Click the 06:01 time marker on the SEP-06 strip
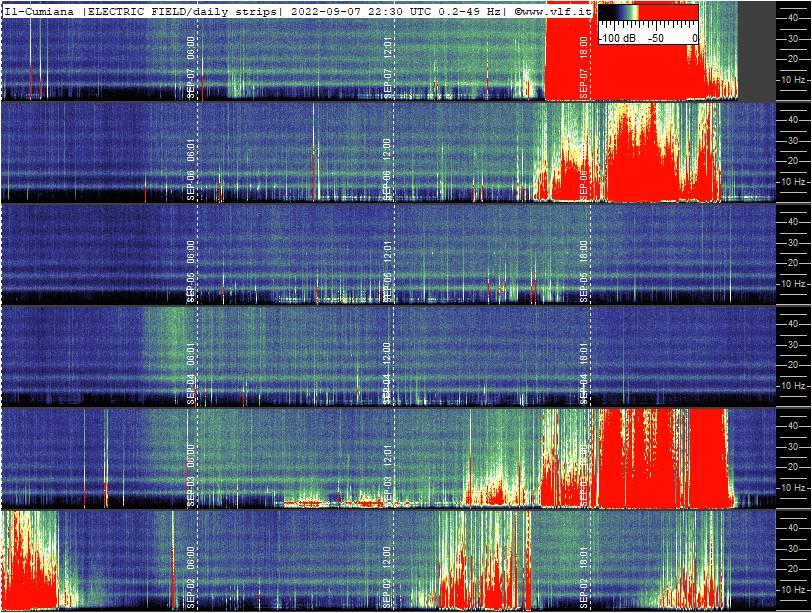The image size is (812, 613). tap(191, 148)
